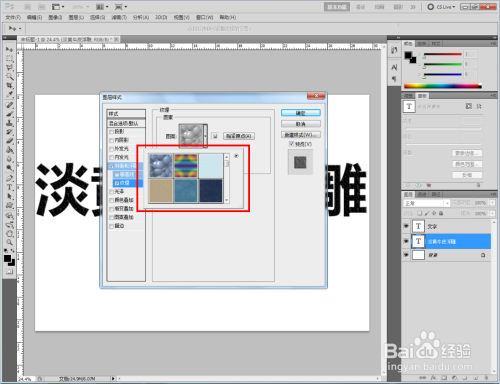Enable the Stroke style checkbox

[111, 226]
